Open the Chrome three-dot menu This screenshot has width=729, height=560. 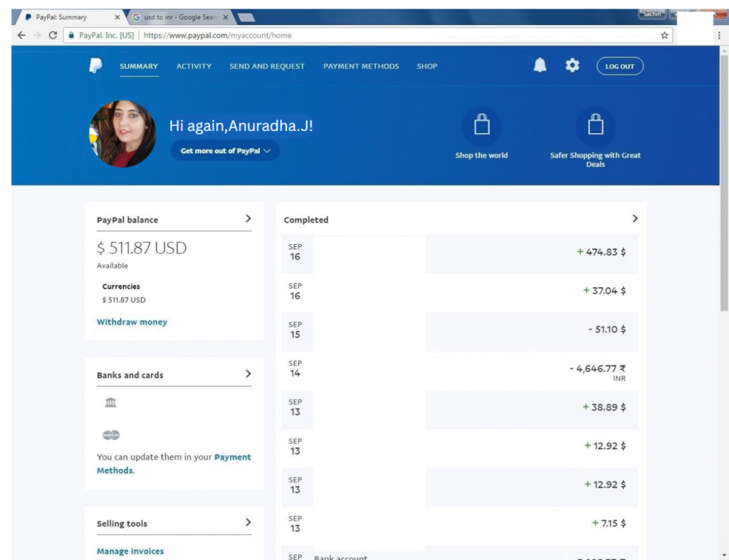[719, 35]
